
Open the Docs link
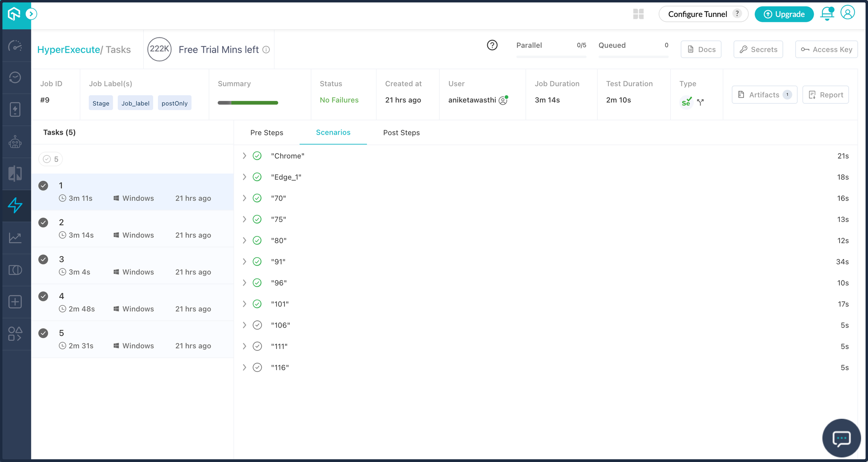point(701,49)
